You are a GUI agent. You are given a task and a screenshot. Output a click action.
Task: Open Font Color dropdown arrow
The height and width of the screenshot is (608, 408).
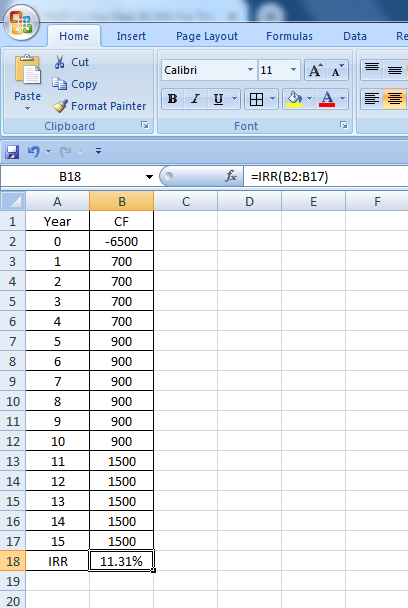coord(342,99)
